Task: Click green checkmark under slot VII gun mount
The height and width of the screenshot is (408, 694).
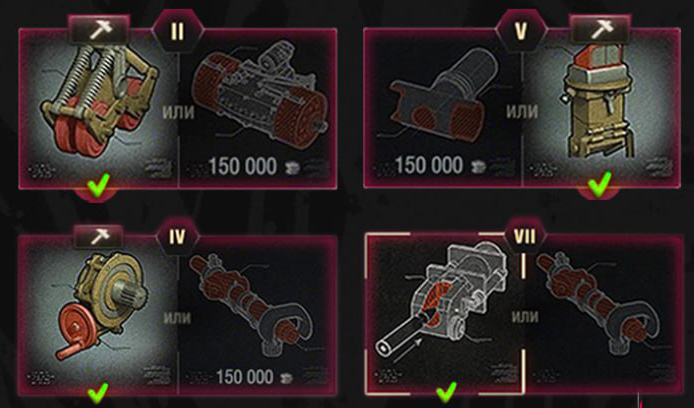Action: [x=446, y=392]
